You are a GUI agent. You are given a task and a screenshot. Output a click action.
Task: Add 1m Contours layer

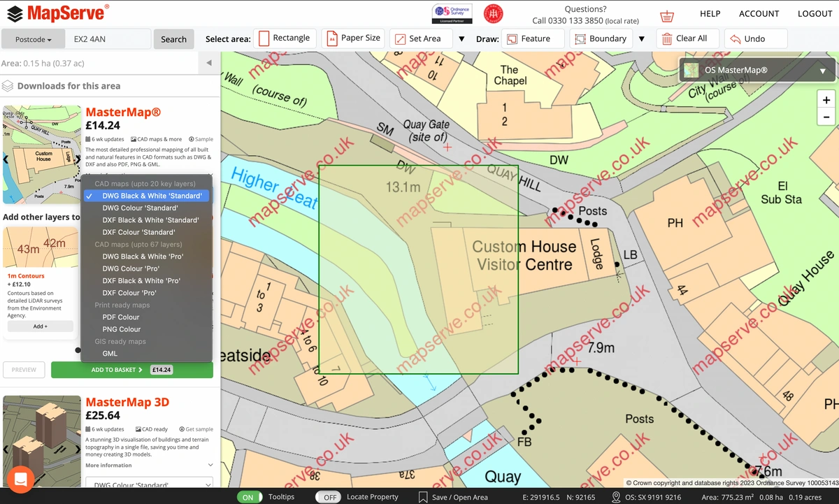[41, 326]
